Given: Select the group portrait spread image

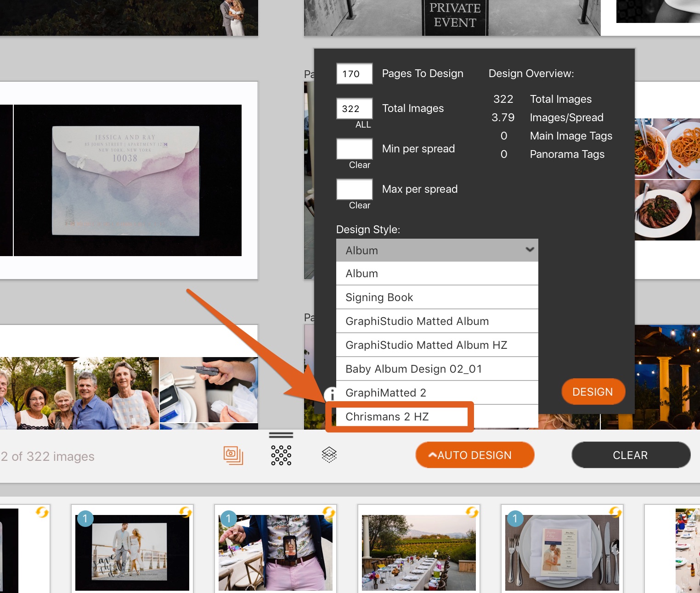Looking at the screenshot, I should (79, 393).
